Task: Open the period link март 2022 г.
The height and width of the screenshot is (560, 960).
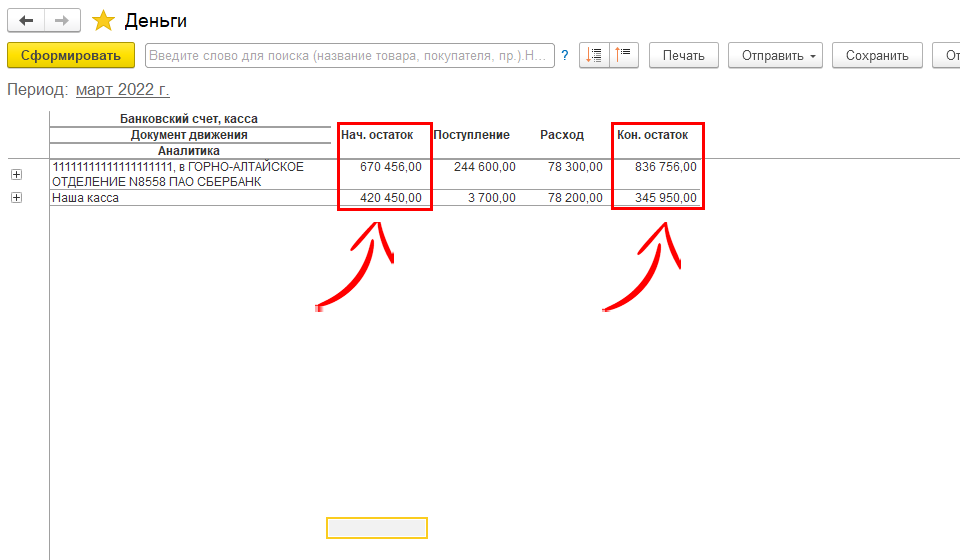Action: coord(122,90)
